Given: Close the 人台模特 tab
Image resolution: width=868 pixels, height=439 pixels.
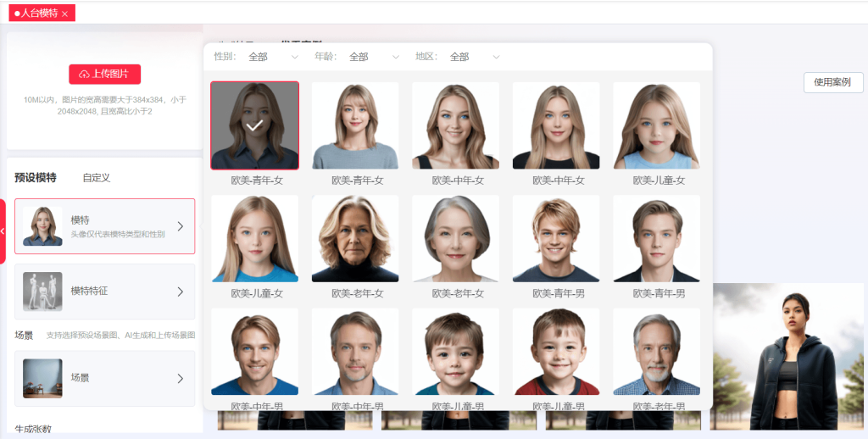Looking at the screenshot, I should point(65,14).
